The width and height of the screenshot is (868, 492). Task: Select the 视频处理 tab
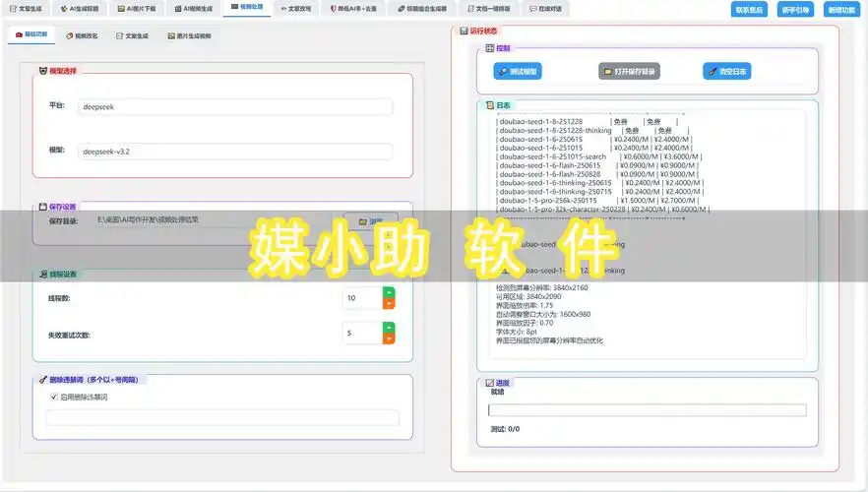tap(247, 7)
